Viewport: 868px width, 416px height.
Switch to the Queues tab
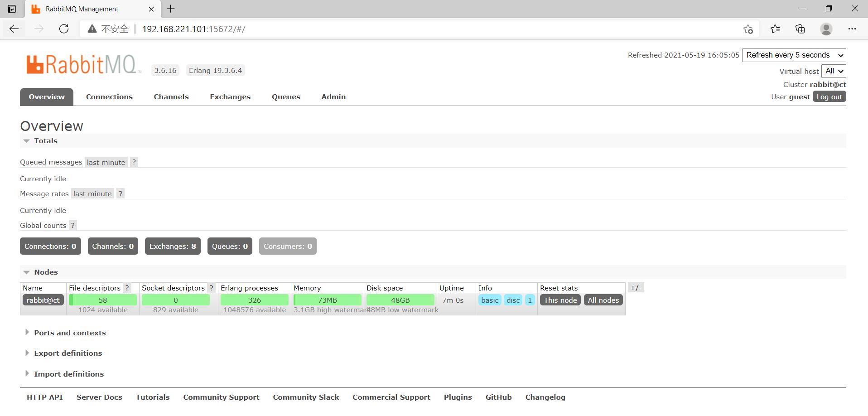(286, 97)
